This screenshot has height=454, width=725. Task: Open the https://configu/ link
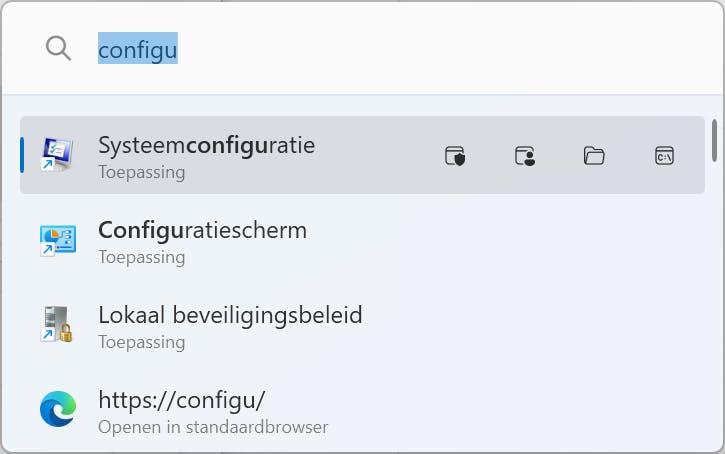181,400
